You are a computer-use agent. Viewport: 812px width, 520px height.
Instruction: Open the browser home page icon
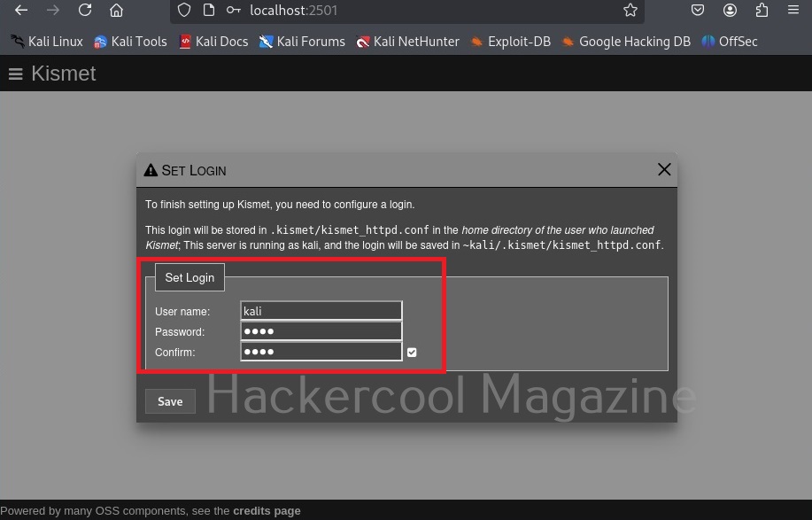point(117,10)
